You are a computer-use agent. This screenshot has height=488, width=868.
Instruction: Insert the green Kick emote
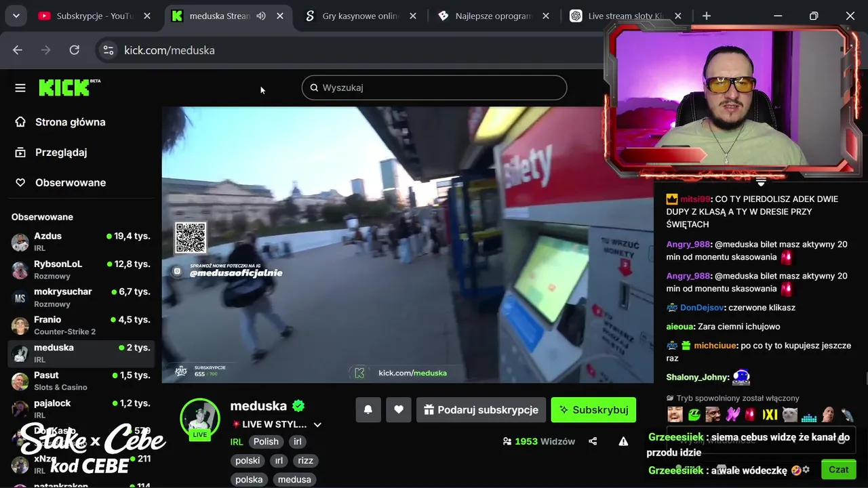click(x=694, y=414)
